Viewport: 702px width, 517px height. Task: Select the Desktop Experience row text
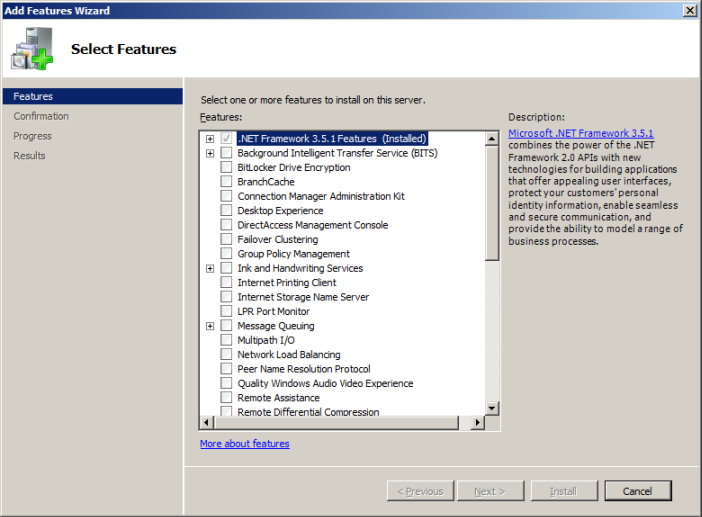[280, 210]
